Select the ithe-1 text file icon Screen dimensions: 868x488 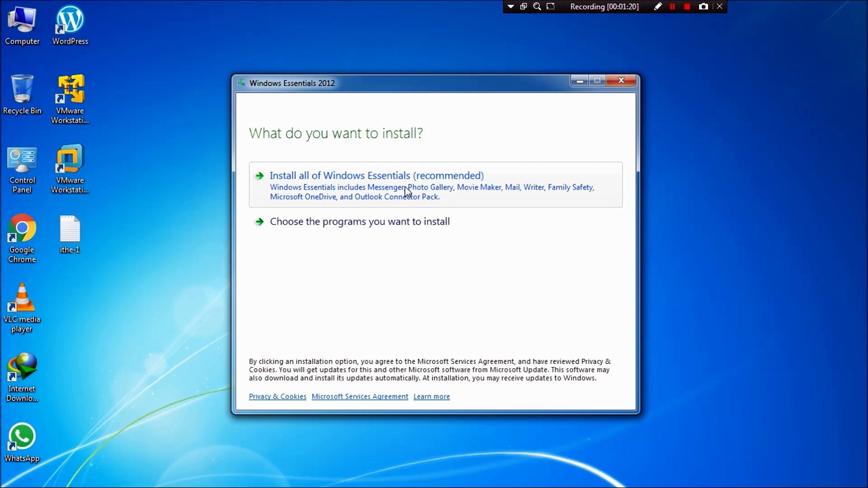pyautogui.click(x=70, y=230)
